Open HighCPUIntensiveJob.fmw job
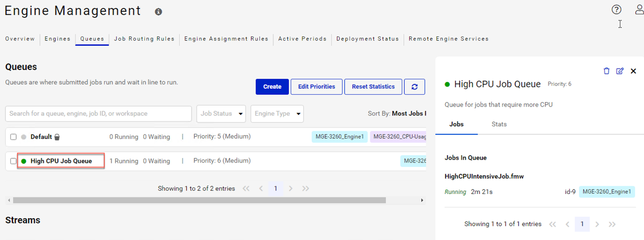Image resolution: width=644 pixels, height=240 pixels. 484,176
